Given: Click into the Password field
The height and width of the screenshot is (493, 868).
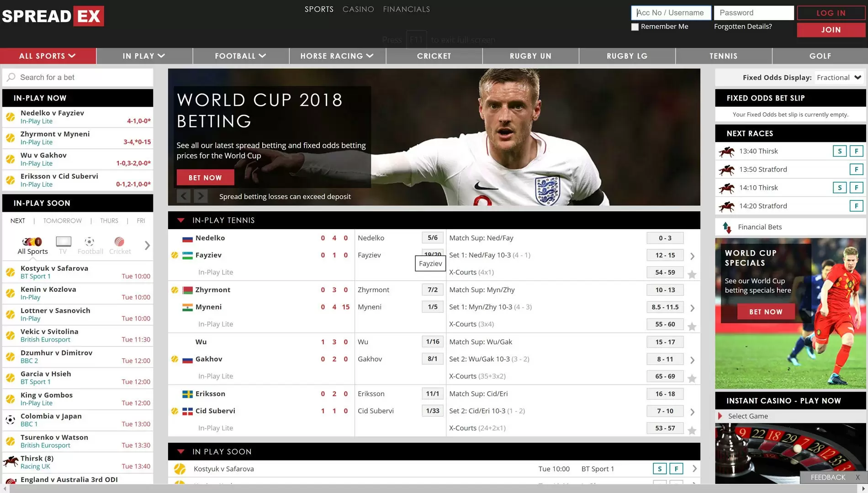Looking at the screenshot, I should pos(754,13).
